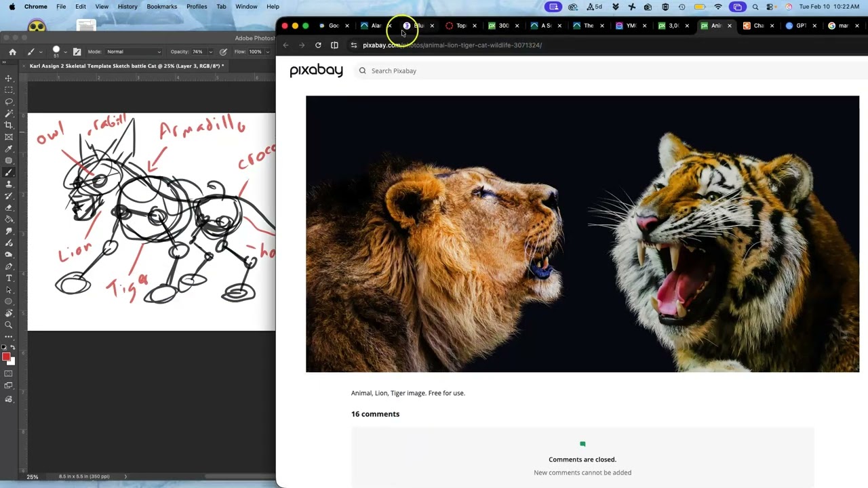Viewport: 868px width, 488px height.
Task: Toggle the Brush Settings panel
Action: [x=77, y=52]
